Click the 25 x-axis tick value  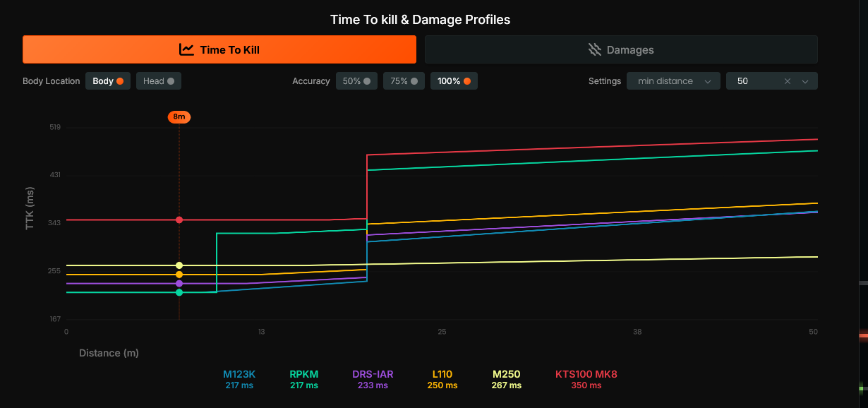[x=442, y=332]
